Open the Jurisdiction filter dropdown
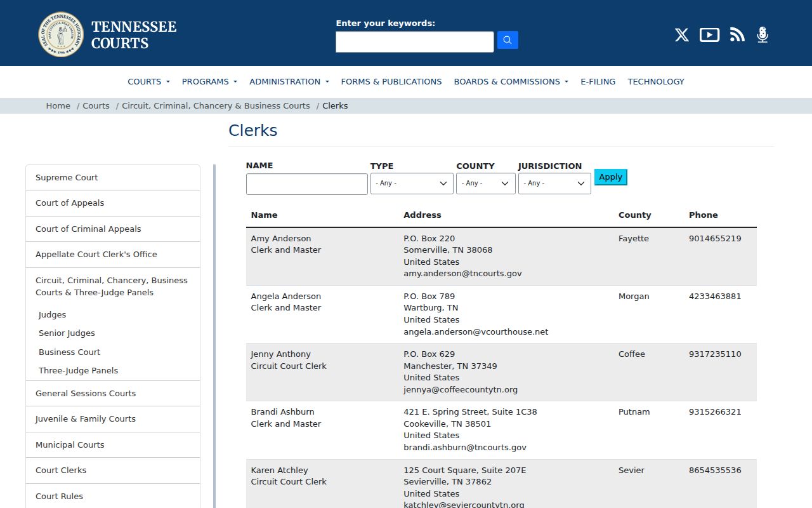812x508 pixels. click(554, 184)
